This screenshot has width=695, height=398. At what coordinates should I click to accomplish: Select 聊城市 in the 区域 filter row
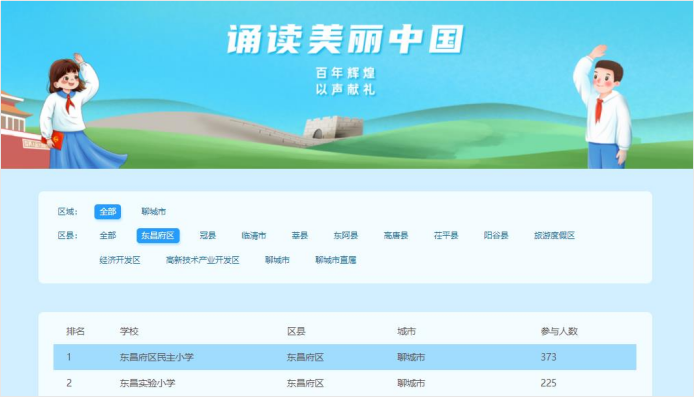coord(154,212)
